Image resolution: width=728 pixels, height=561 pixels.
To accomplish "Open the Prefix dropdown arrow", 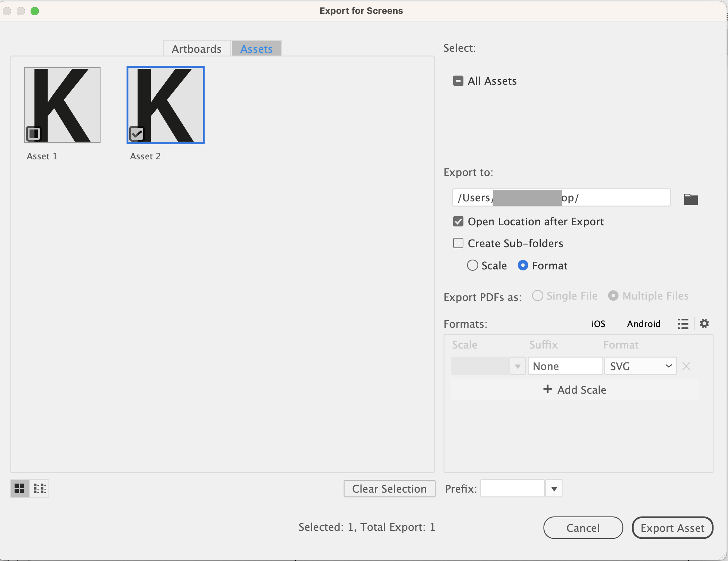I will (x=554, y=488).
